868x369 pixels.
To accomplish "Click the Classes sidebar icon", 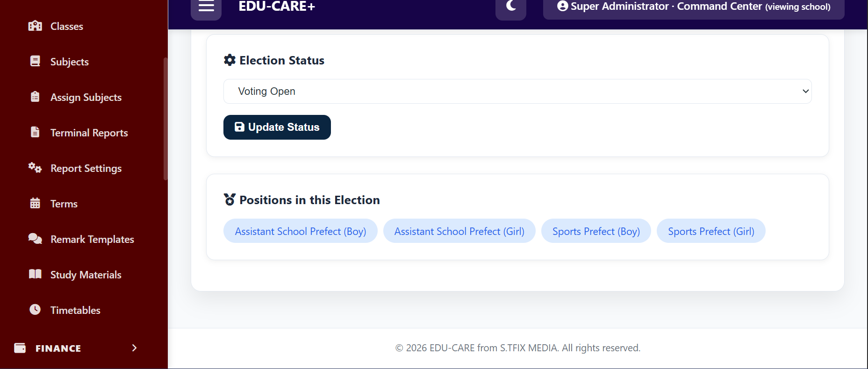I will pos(35,26).
